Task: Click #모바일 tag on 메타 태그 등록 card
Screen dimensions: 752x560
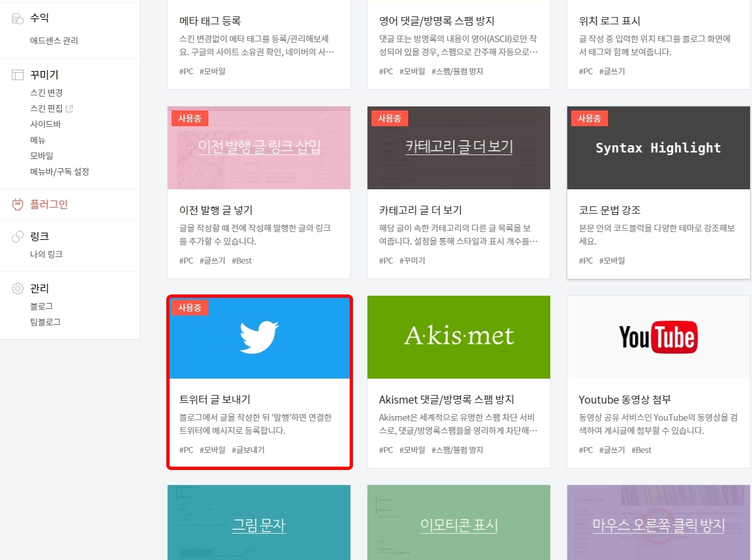Action: 212,72
